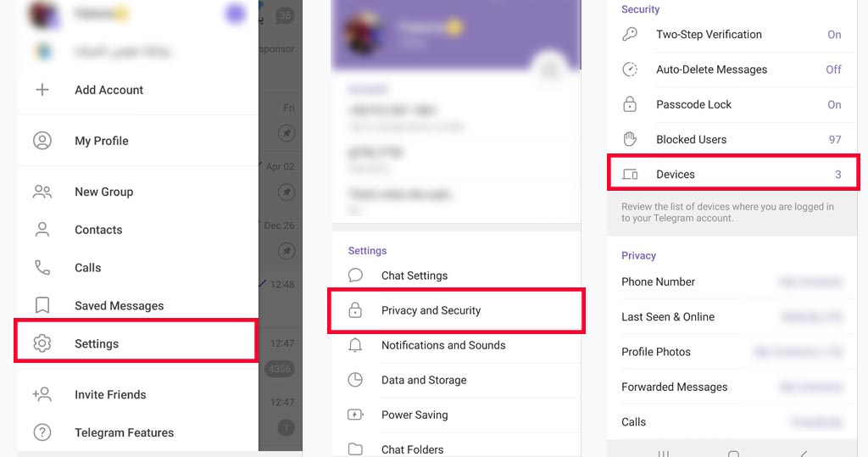Click the Data and Storage pie icon
The image size is (868, 457).
(355, 380)
